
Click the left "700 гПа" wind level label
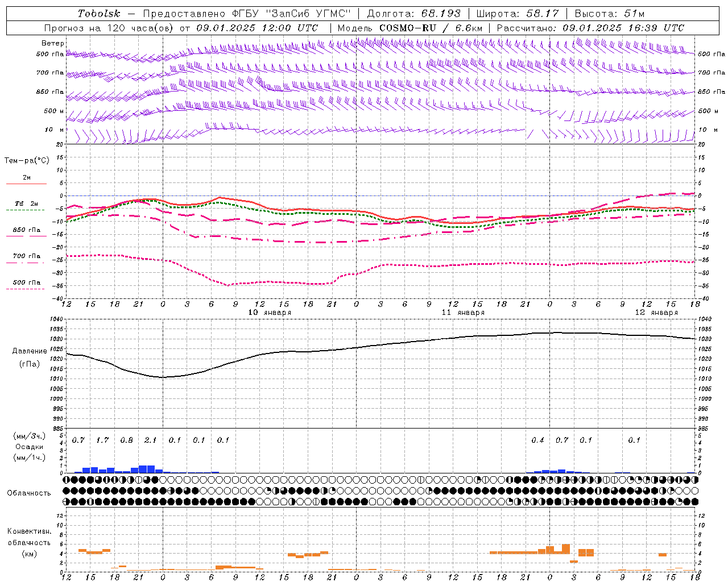click(x=50, y=73)
